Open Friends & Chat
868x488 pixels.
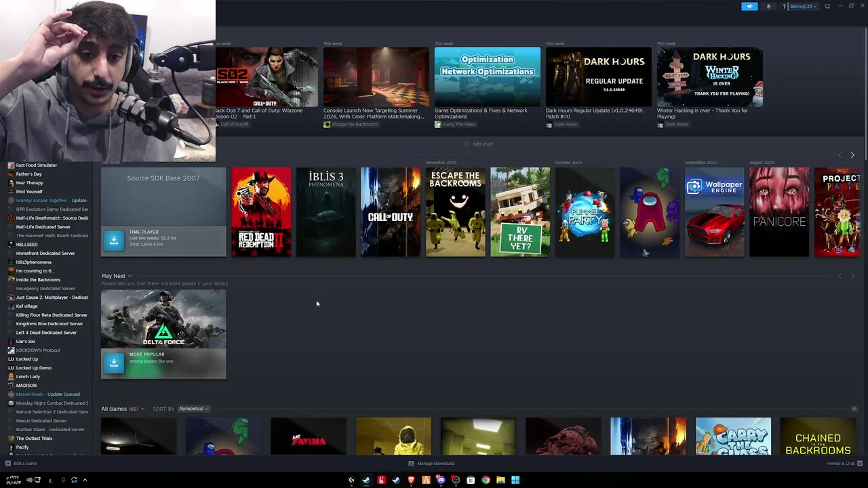pyautogui.click(x=844, y=464)
